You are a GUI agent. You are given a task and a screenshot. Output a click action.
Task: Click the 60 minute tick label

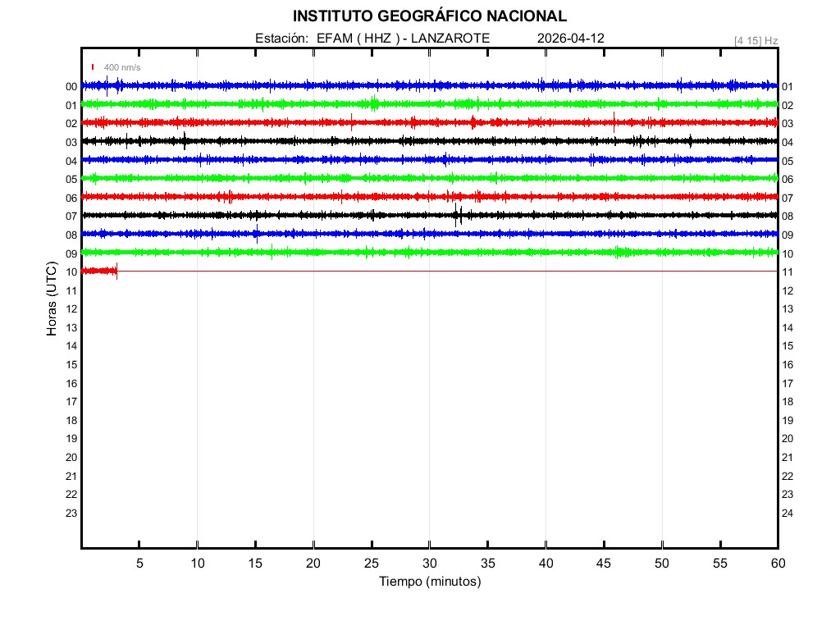pos(777,563)
